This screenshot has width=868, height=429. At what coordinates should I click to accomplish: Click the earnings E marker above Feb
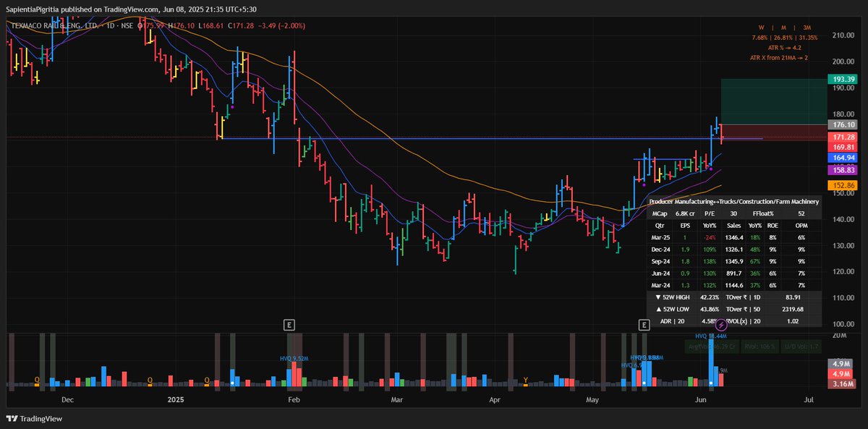click(x=289, y=326)
